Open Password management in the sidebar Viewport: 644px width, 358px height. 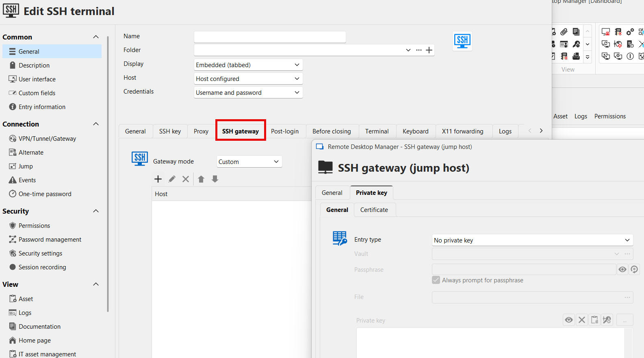[50, 240]
